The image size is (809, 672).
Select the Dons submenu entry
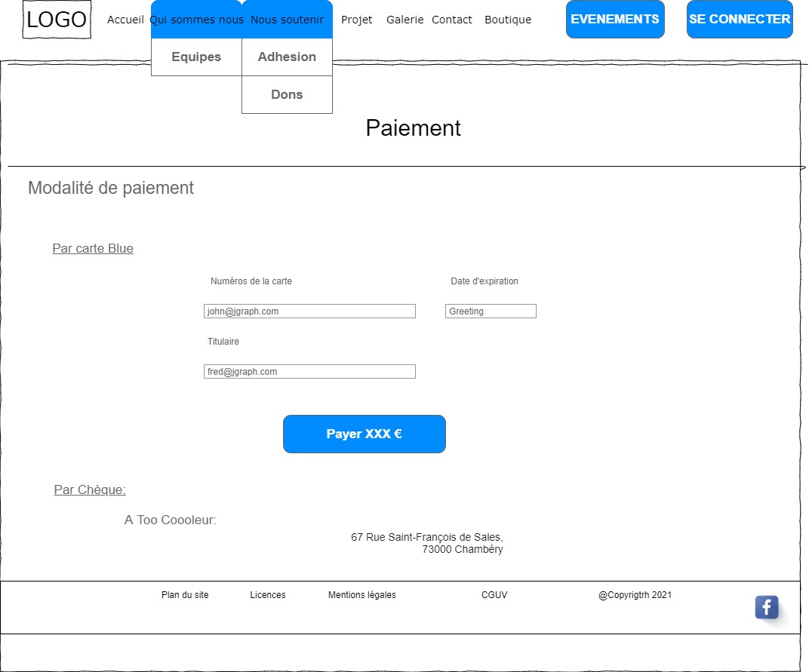click(x=287, y=95)
